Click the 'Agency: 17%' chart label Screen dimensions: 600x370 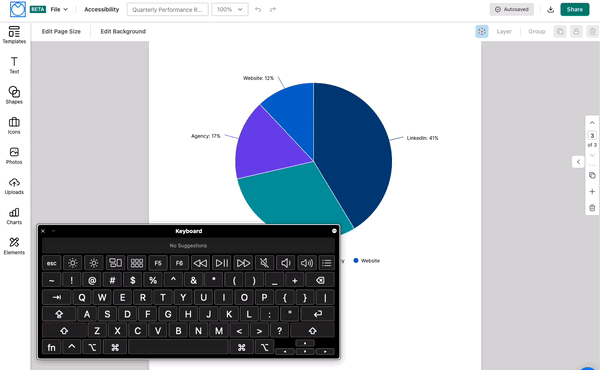tap(205, 136)
